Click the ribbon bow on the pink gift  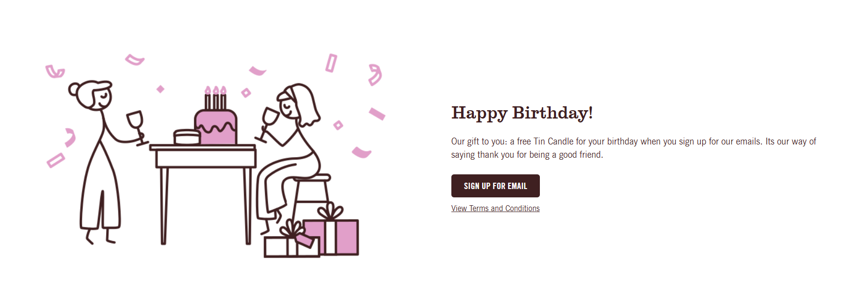point(331,213)
